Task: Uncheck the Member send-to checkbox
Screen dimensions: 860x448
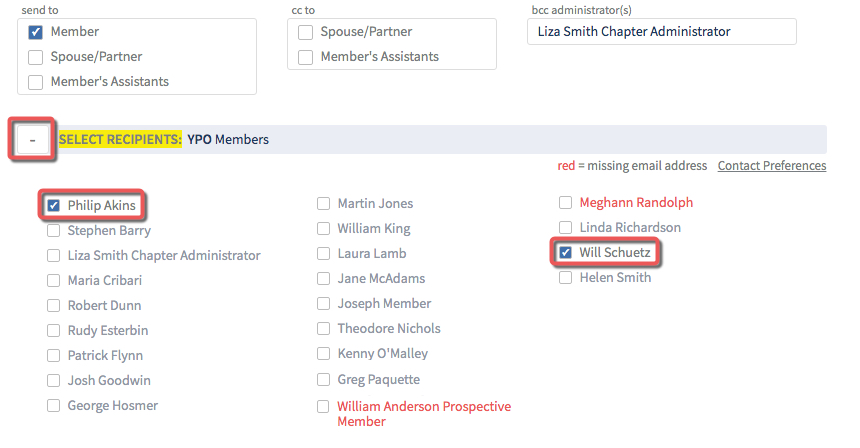Action: coord(36,32)
